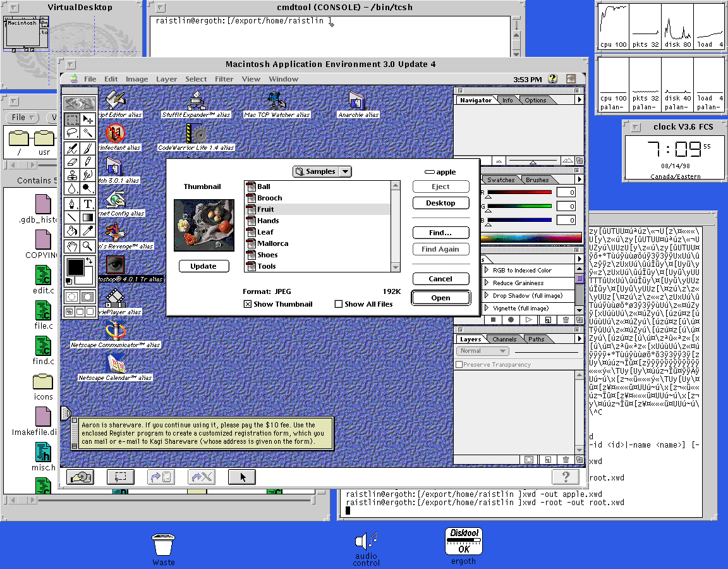
Task: Click the record button in Actions palette
Action: (511, 319)
